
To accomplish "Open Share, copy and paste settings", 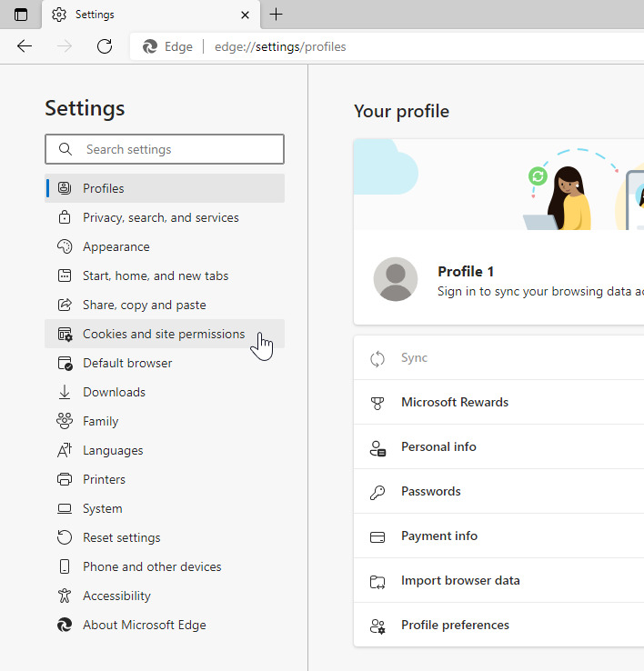I will [x=165, y=305].
